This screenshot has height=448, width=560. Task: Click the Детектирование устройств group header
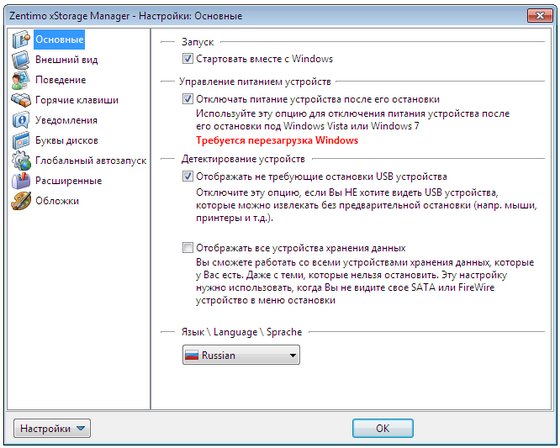tap(243, 159)
